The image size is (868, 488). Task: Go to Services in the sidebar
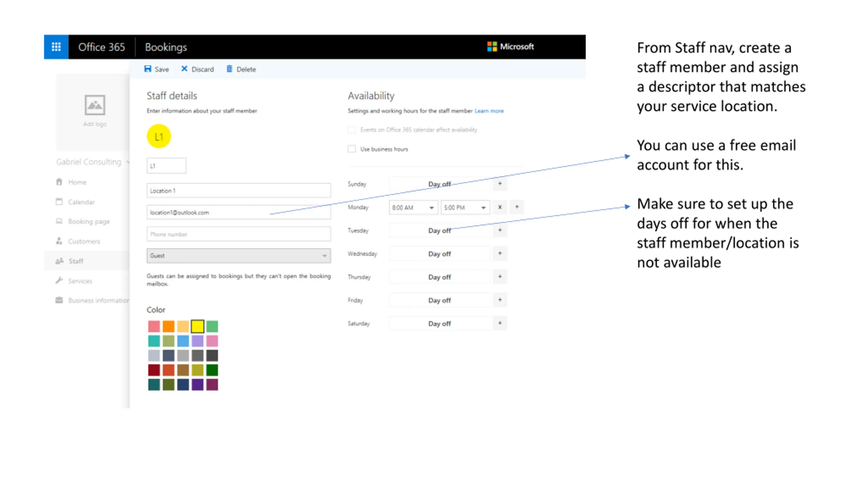pos(80,281)
